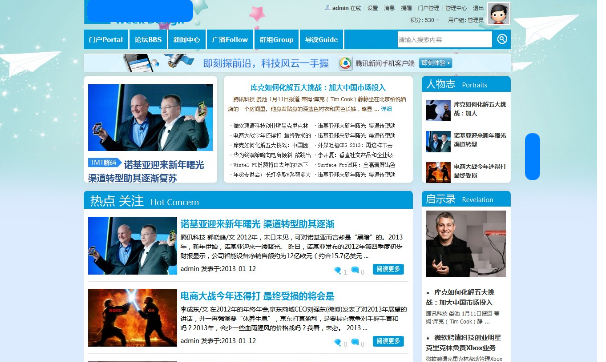Click the admin username link
The width and height of the screenshot is (606, 362).
[340, 8]
